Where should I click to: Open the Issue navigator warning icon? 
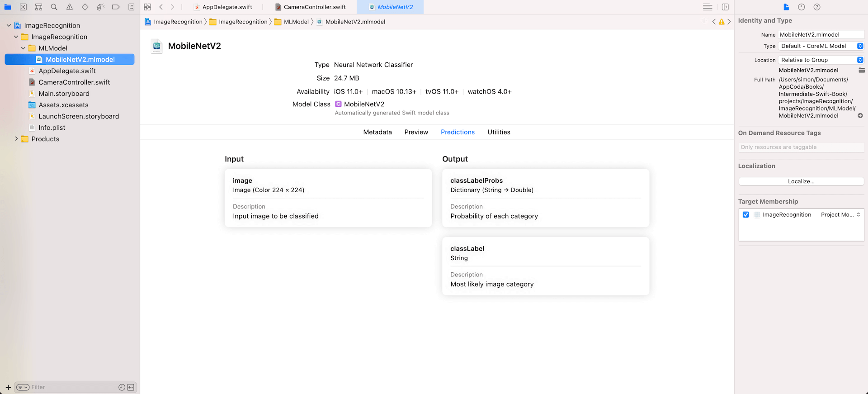click(x=69, y=7)
